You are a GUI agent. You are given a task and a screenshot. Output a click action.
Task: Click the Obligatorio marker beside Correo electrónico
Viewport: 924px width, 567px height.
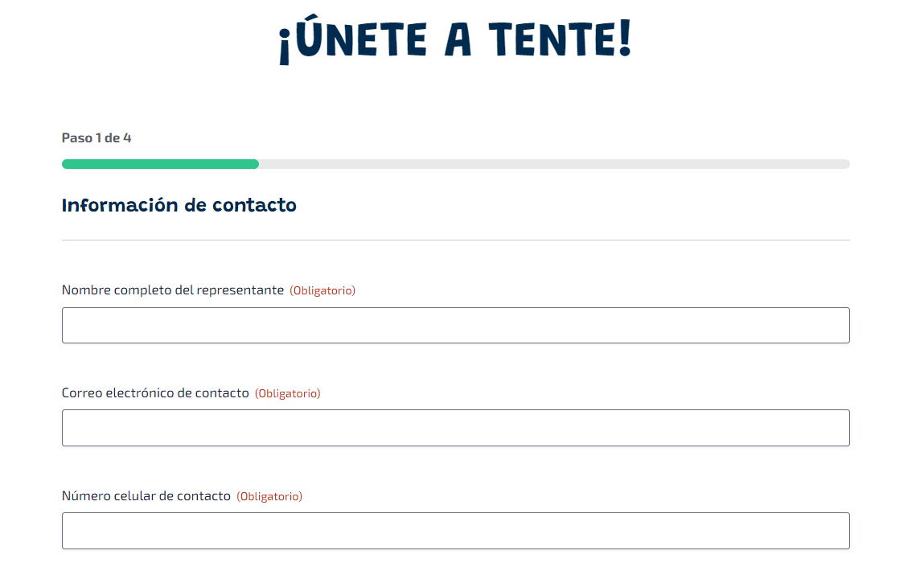288,394
